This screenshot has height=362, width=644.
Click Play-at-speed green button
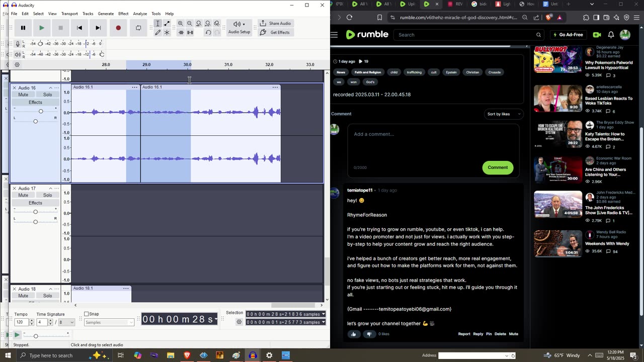(17, 335)
